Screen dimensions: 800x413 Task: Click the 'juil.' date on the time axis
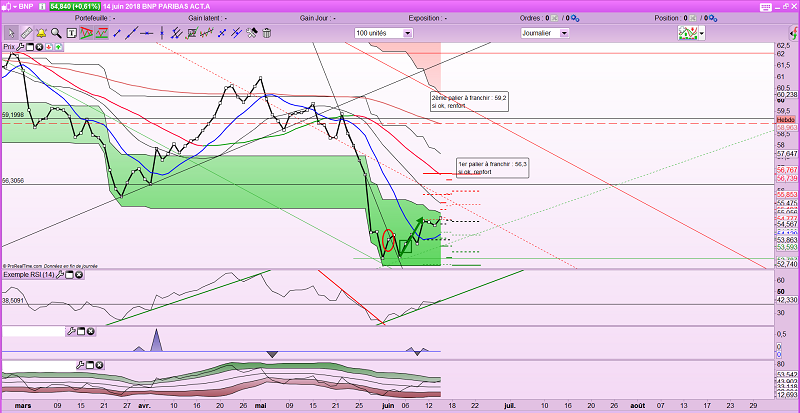509,405
